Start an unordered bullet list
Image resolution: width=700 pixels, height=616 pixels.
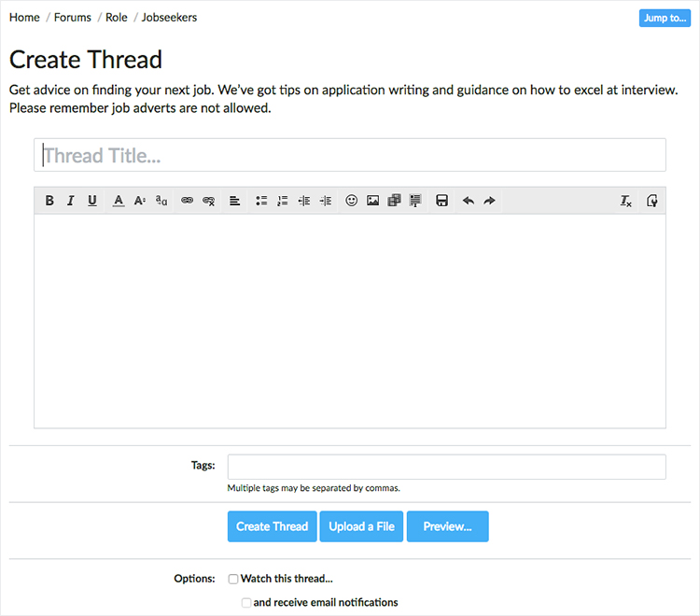click(x=261, y=201)
